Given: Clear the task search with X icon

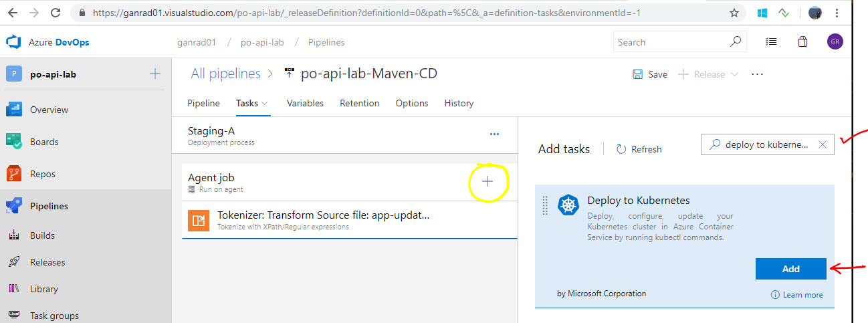Looking at the screenshot, I should click(823, 144).
